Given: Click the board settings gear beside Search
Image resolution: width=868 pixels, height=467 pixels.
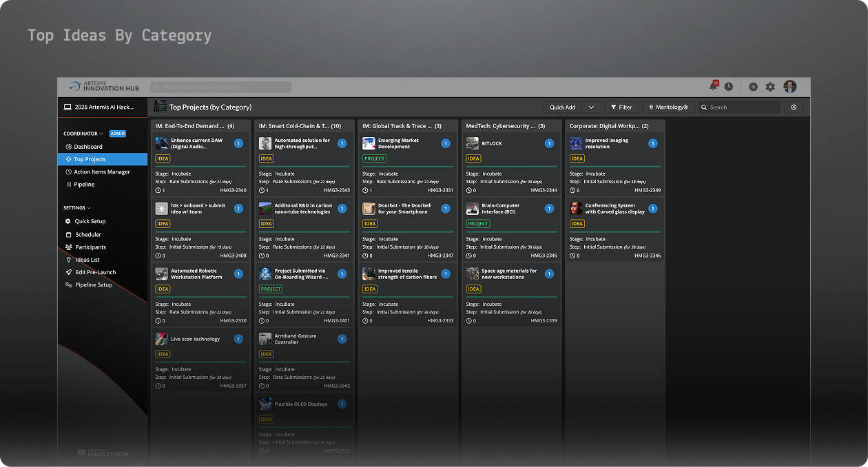Looking at the screenshot, I should 794,107.
